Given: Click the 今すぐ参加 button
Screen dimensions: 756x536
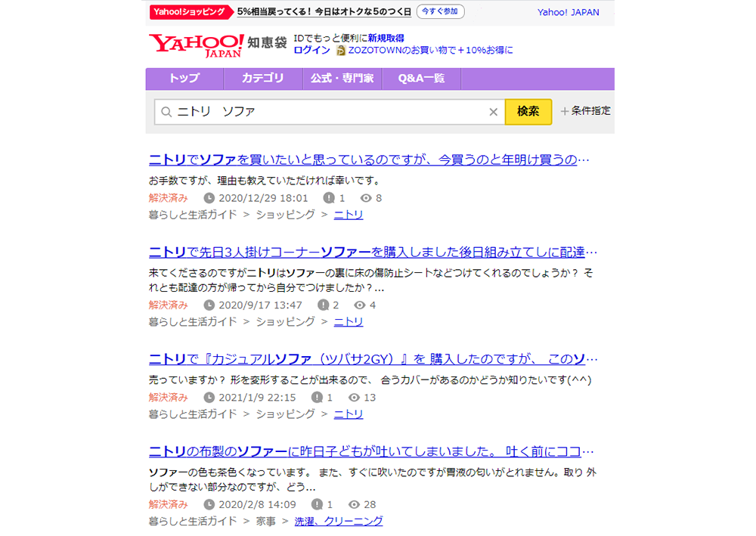Looking at the screenshot, I should coord(440,11).
